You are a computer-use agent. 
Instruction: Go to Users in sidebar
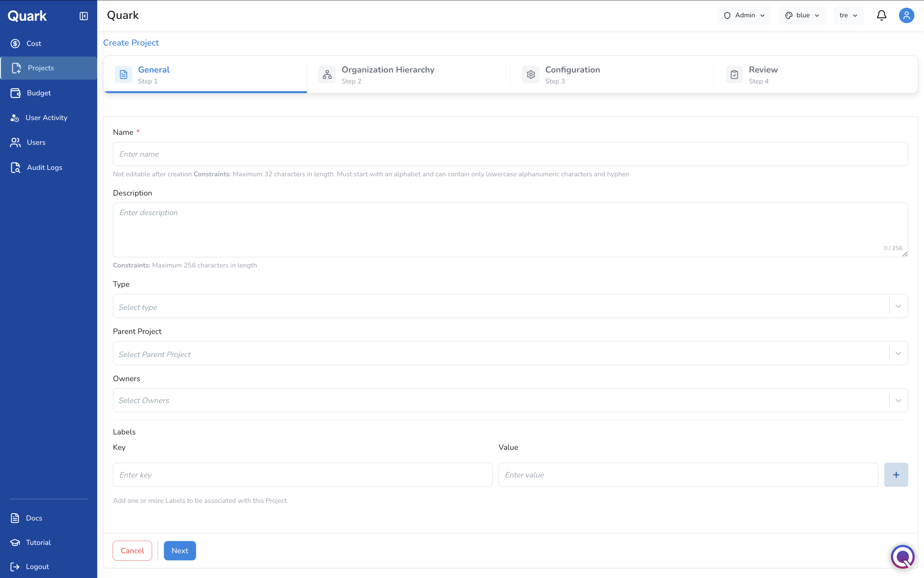tap(48, 143)
